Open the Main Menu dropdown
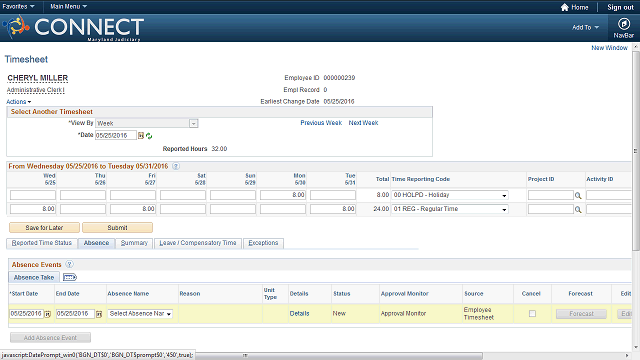 [68, 7]
